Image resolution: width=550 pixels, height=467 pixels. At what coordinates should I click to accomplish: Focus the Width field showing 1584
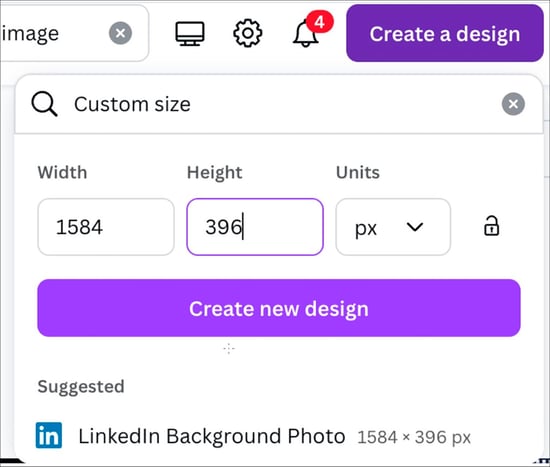(106, 227)
